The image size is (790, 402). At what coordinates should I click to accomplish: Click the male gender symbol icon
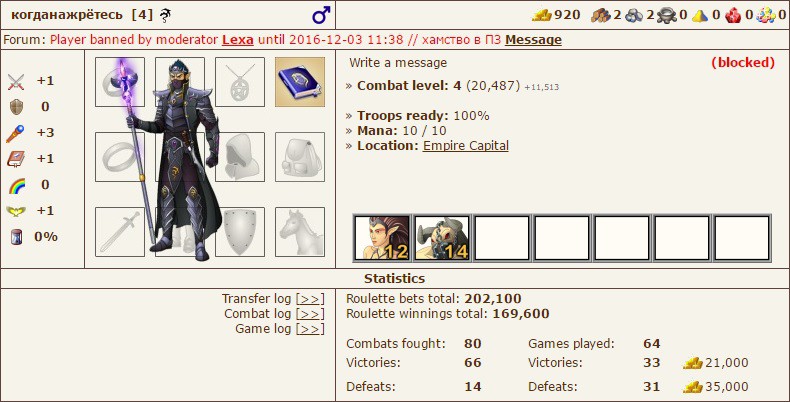tap(321, 15)
